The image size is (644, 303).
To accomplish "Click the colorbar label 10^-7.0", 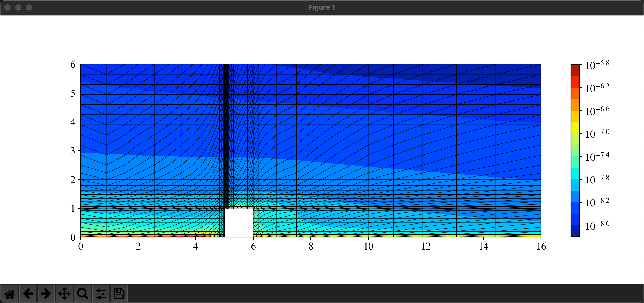I will point(597,134).
